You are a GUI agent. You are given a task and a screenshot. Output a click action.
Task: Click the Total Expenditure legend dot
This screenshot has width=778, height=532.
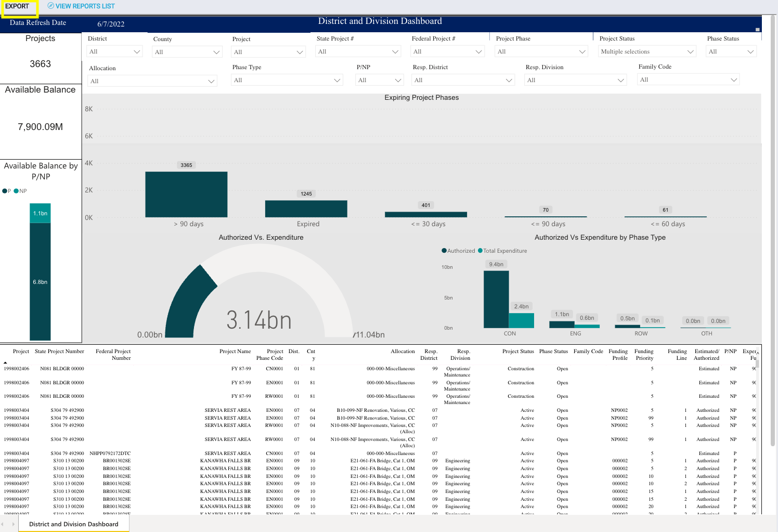click(x=480, y=251)
